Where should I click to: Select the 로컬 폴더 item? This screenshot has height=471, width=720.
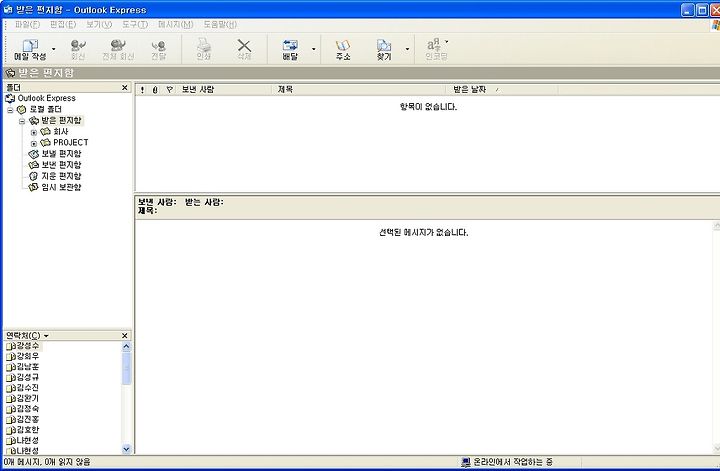[45, 109]
